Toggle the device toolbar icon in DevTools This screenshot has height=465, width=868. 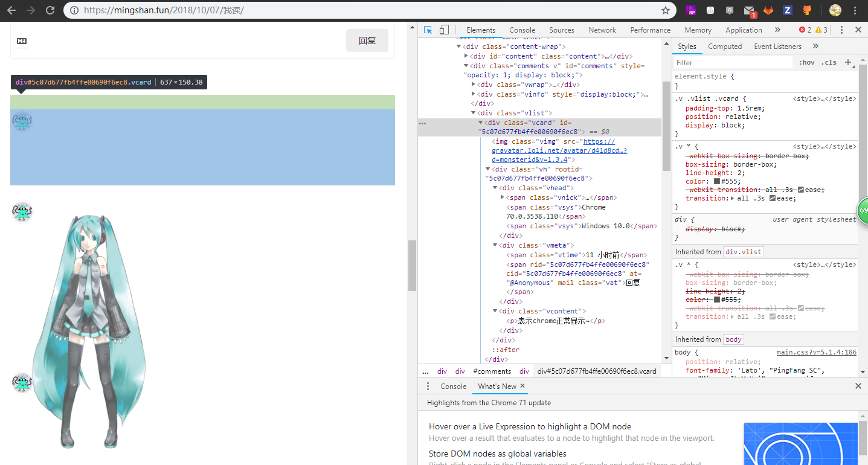click(x=444, y=30)
